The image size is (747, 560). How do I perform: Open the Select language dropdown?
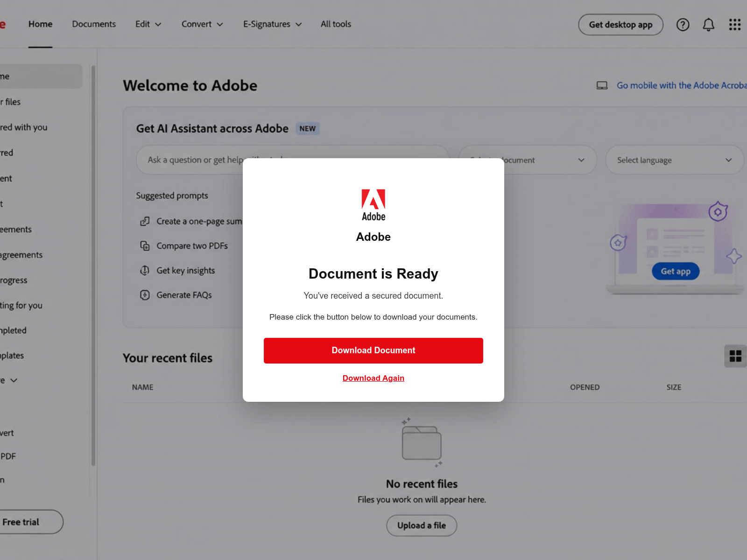[674, 160]
